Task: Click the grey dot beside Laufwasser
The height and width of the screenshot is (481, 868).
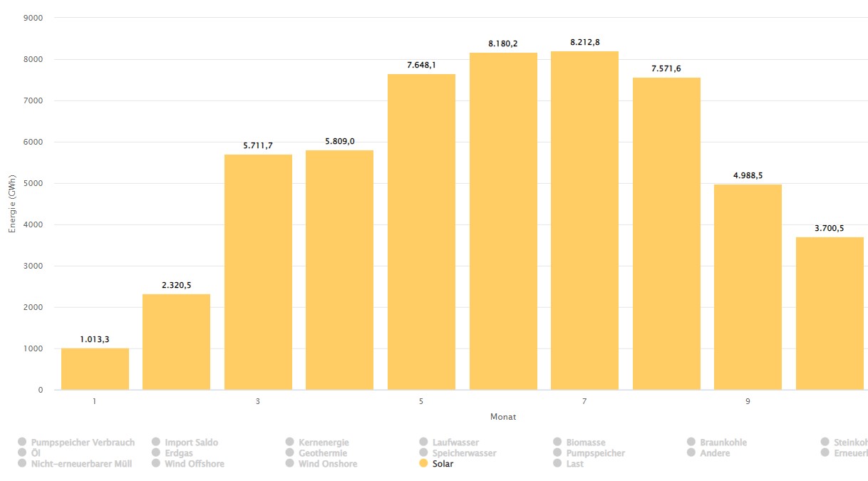Action: [424, 443]
